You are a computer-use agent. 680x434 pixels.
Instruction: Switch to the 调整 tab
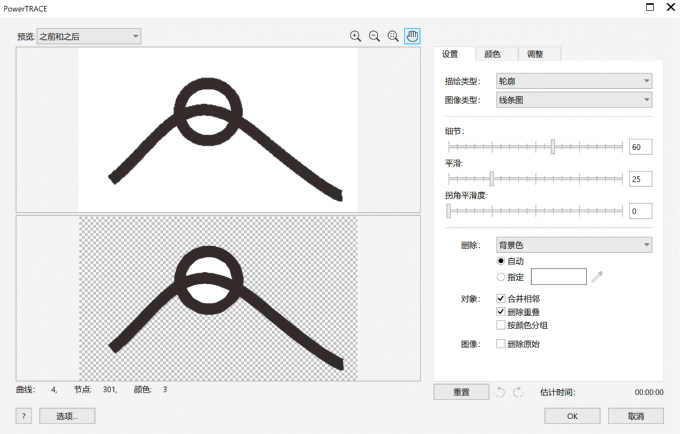pos(535,54)
